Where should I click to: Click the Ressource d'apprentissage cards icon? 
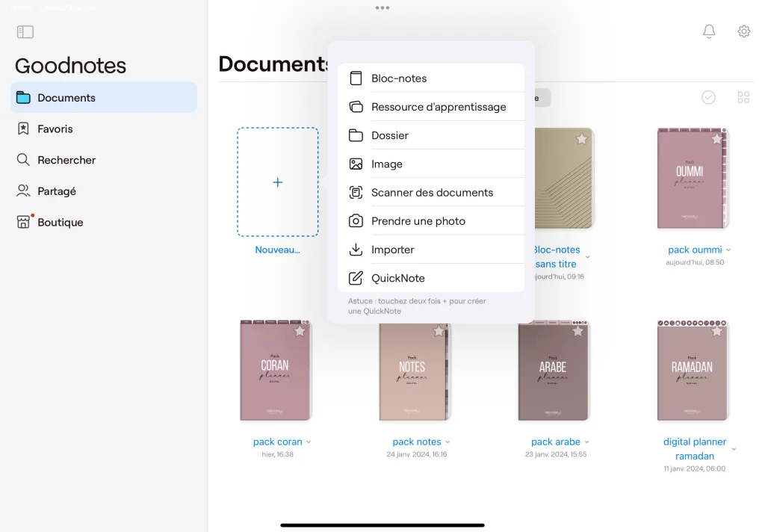356,107
